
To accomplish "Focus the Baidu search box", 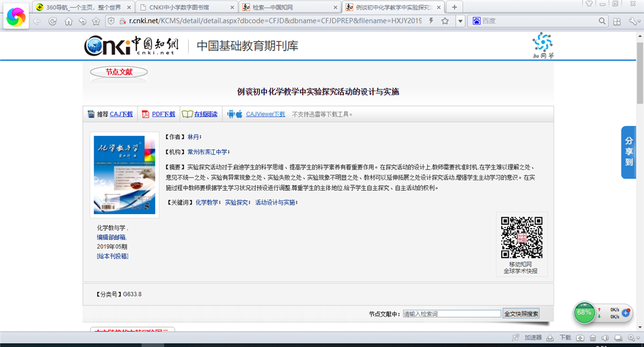I will pyautogui.click(x=538, y=21).
